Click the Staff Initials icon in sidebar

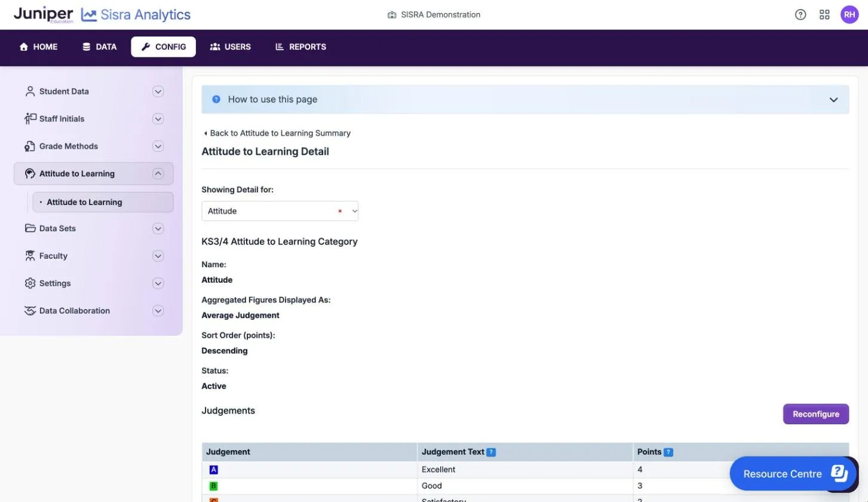click(x=30, y=119)
